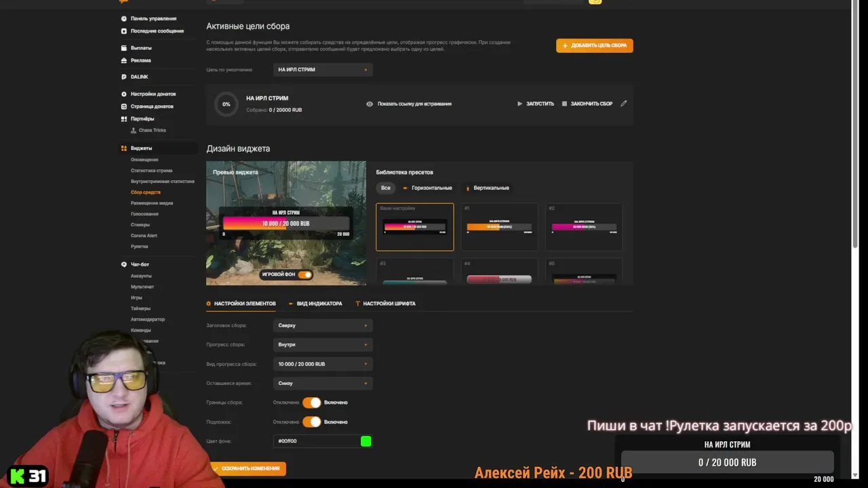Switch to the Вид индикатора tab
This screenshot has width=868, height=488.
click(x=315, y=304)
